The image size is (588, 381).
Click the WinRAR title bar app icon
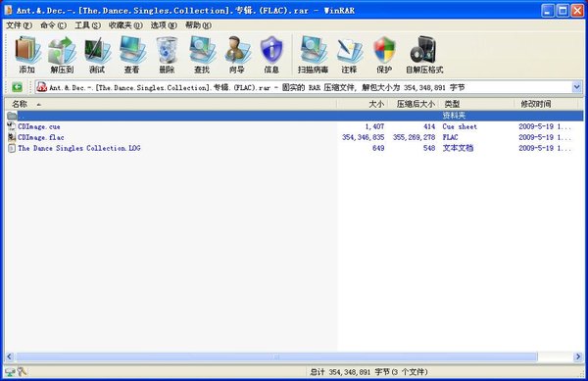(x=8, y=10)
